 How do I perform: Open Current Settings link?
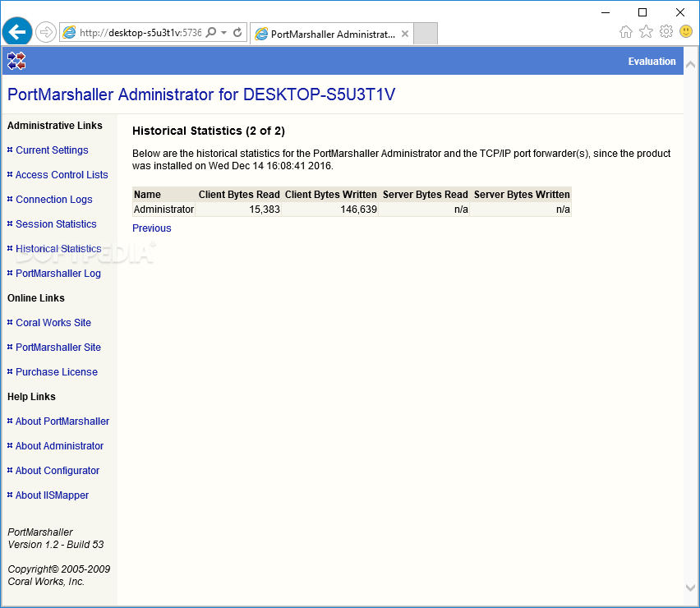[x=52, y=150]
